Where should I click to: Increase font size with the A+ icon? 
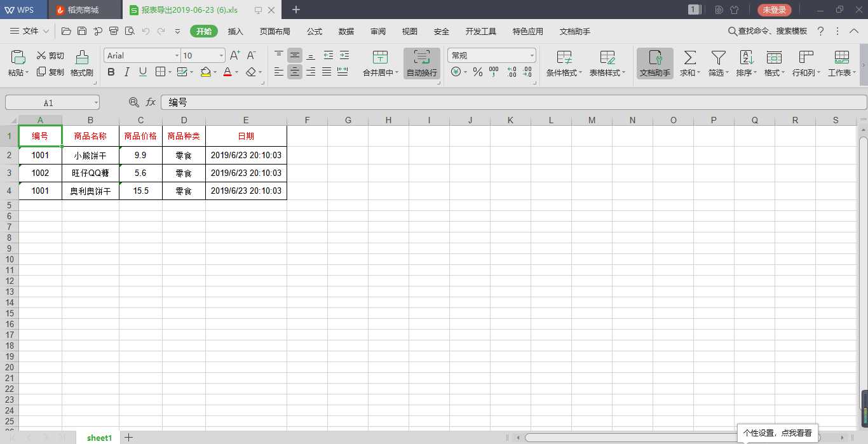coord(235,55)
